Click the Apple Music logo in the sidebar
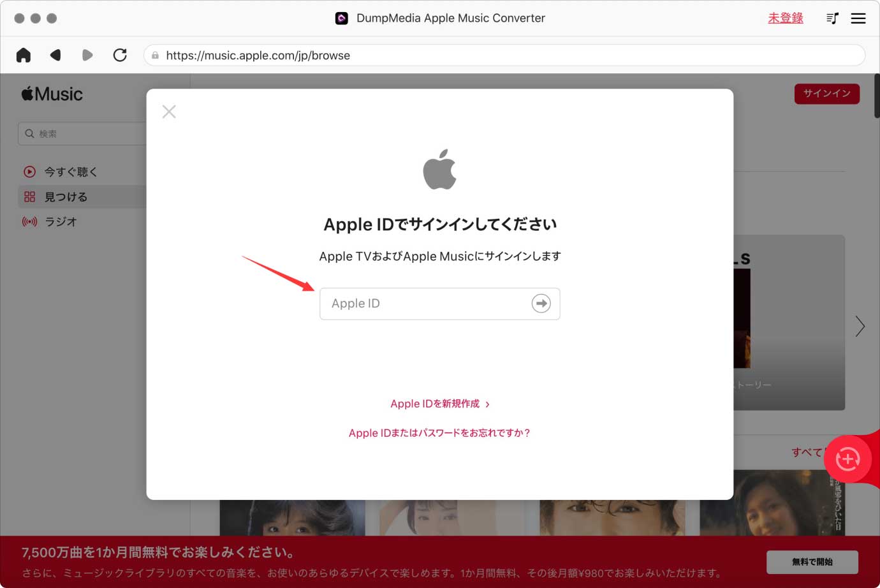This screenshot has width=880, height=588. click(x=52, y=94)
